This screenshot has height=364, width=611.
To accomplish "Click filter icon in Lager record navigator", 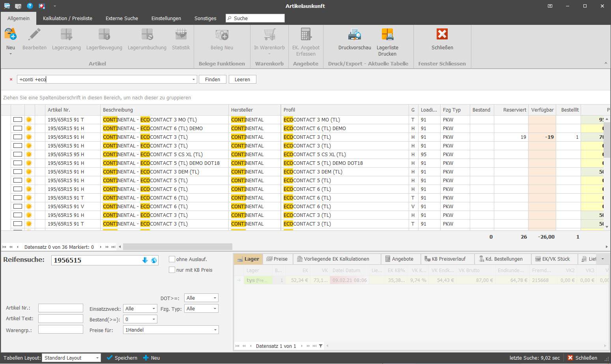I will pyautogui.click(x=321, y=346).
